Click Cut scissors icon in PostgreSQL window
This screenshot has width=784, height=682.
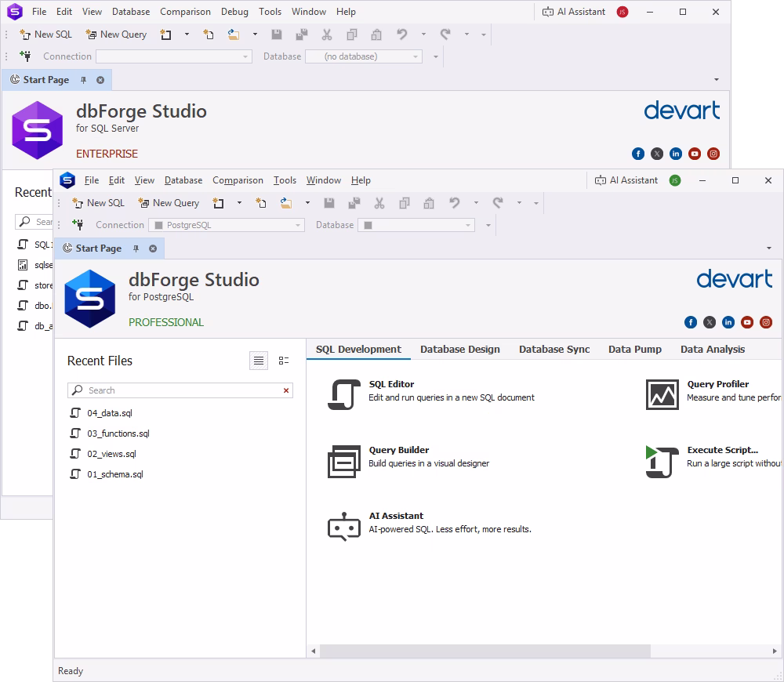[379, 203]
